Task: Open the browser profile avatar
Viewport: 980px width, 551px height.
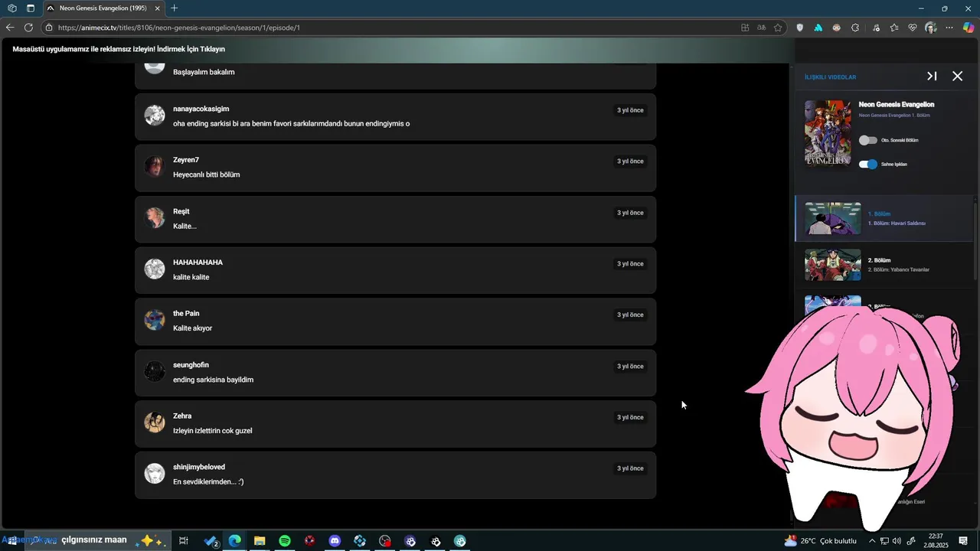Action: [931, 28]
